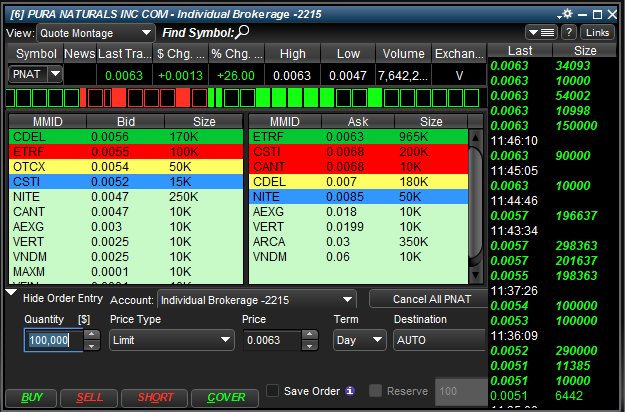Click the Low column header
Image resolution: width=625 pixels, height=412 pixels.
[348, 54]
